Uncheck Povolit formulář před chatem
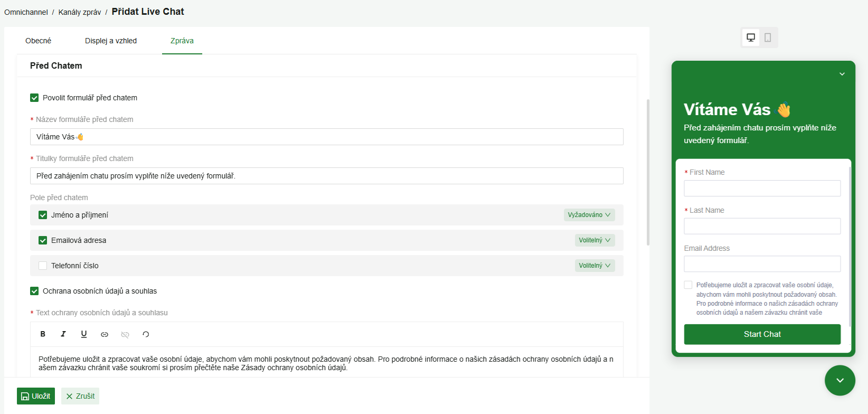The image size is (868, 414). pyautogui.click(x=34, y=98)
